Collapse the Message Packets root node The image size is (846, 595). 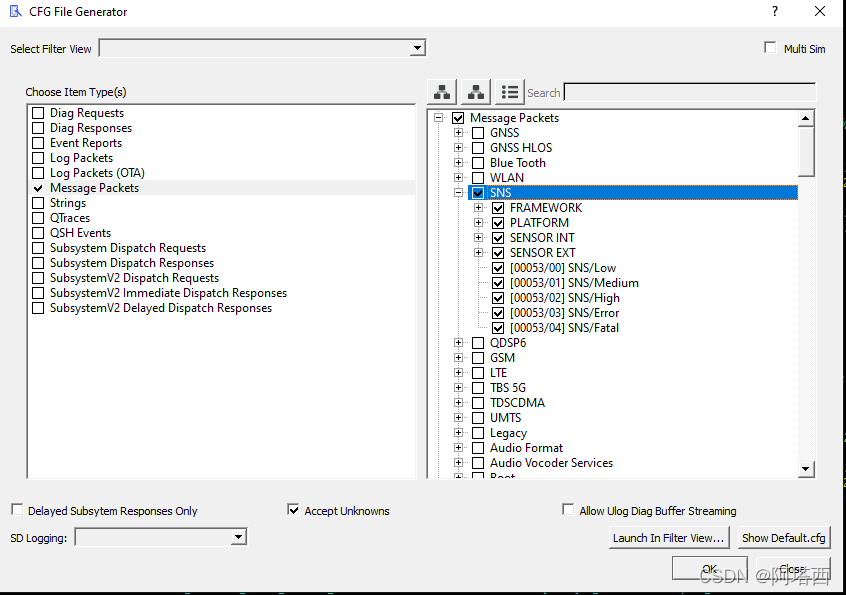[438, 118]
